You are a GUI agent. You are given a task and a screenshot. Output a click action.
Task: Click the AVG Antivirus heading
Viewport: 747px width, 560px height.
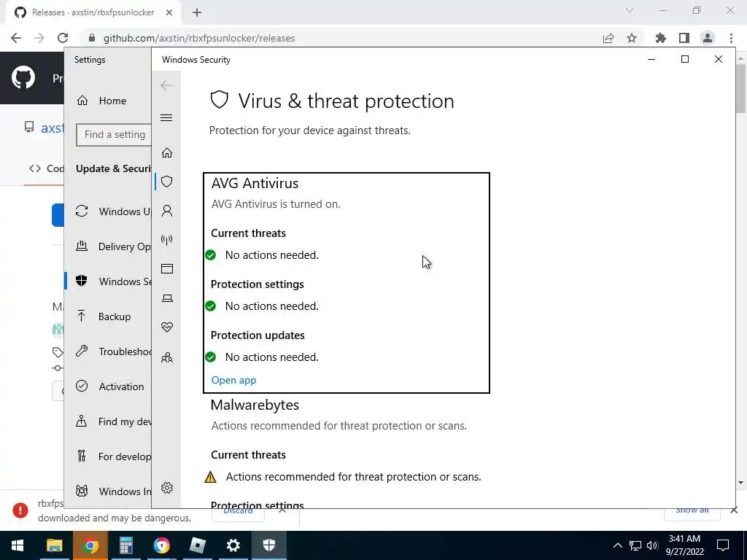255,183
